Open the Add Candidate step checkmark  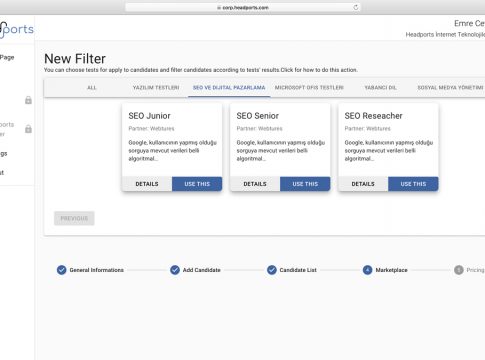pos(175,270)
